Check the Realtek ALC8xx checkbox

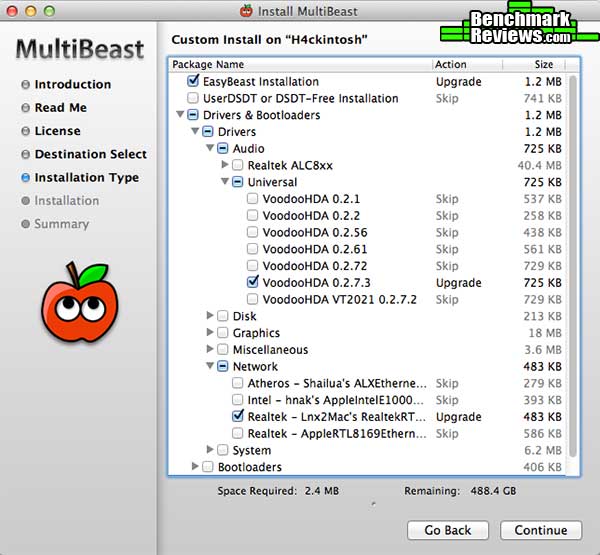tap(238, 165)
